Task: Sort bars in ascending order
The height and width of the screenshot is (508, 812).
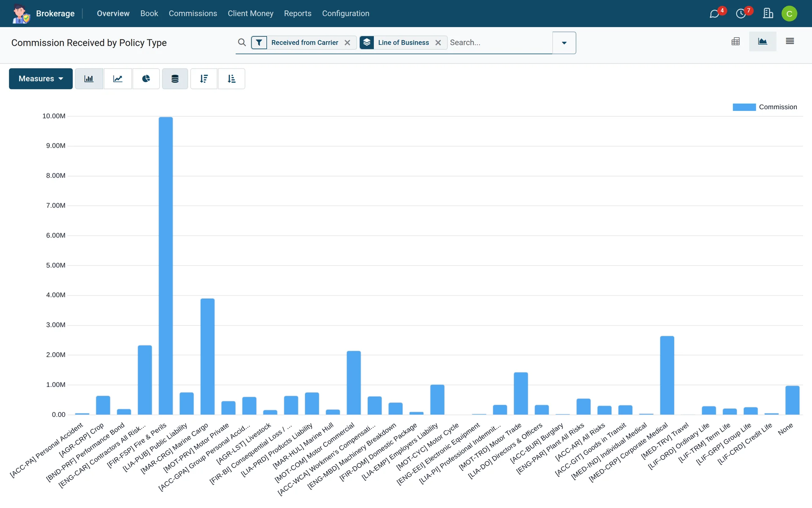Action: [x=231, y=79]
